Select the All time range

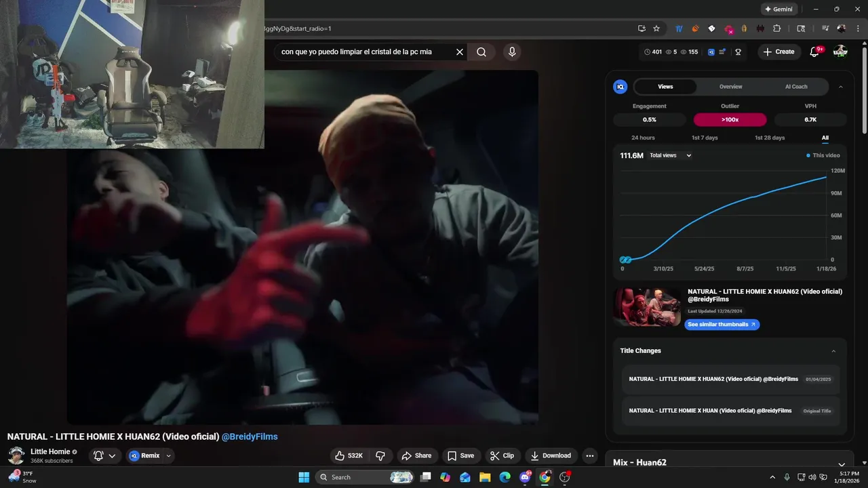[x=825, y=138]
